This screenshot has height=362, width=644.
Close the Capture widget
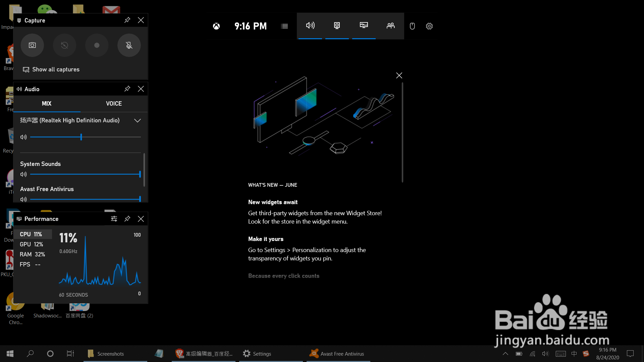(x=141, y=20)
